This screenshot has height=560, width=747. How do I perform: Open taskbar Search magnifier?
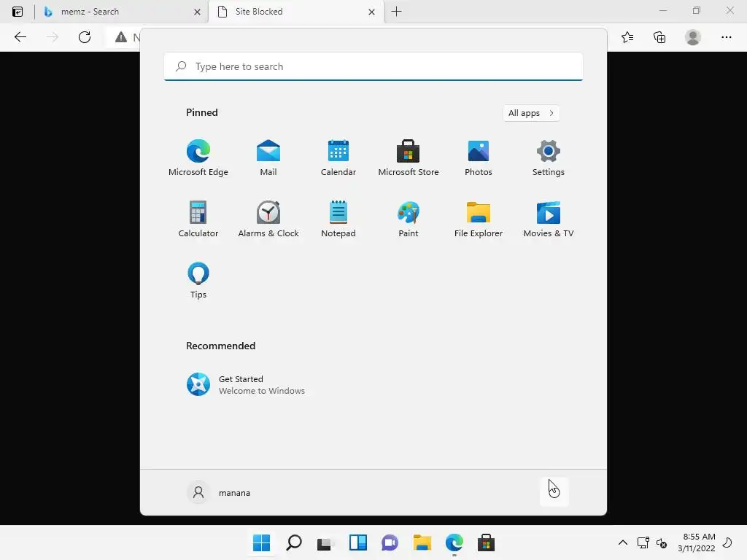[294, 542]
